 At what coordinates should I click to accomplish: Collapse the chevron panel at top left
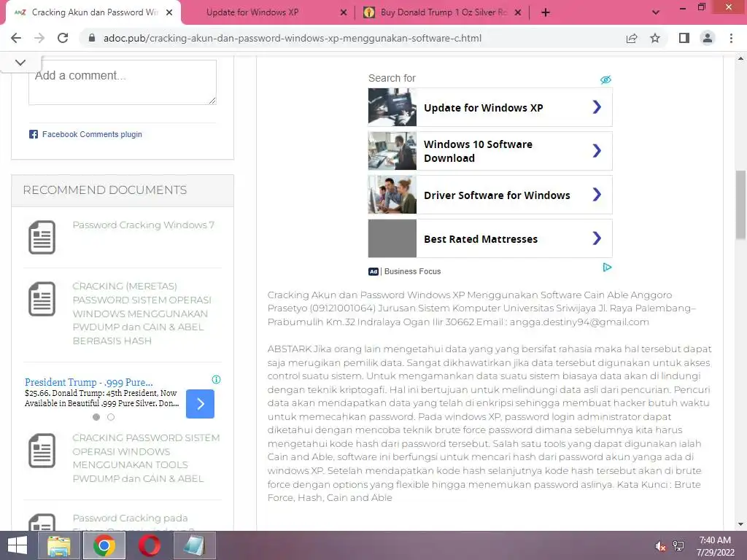[x=20, y=63]
